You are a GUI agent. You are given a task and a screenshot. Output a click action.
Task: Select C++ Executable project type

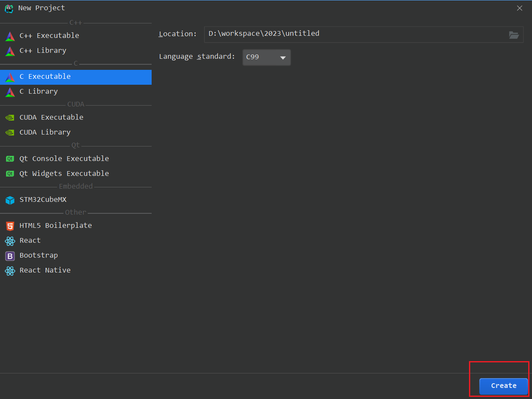(76, 36)
